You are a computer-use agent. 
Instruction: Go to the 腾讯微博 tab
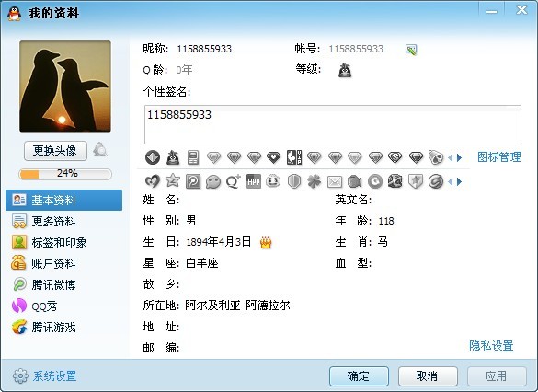63,285
